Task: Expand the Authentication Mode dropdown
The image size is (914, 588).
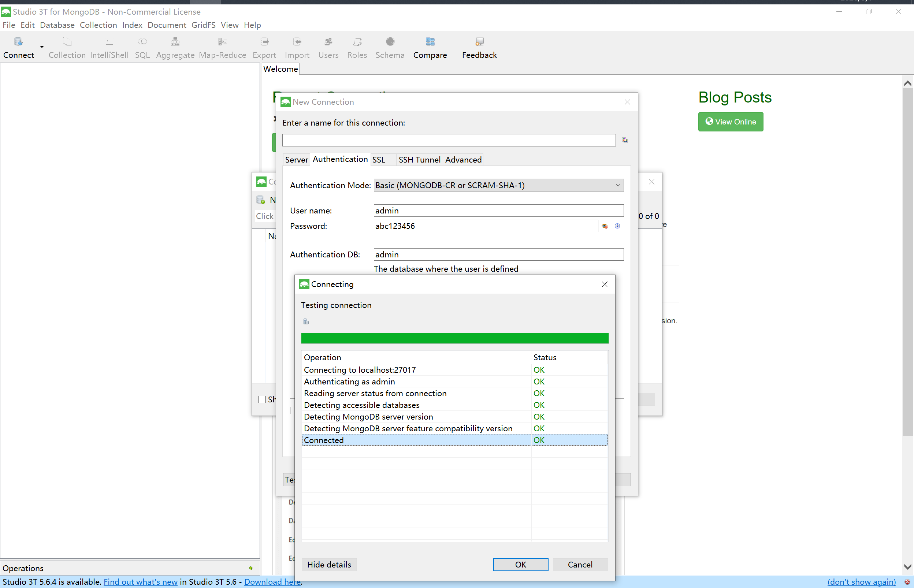Action: (498, 185)
